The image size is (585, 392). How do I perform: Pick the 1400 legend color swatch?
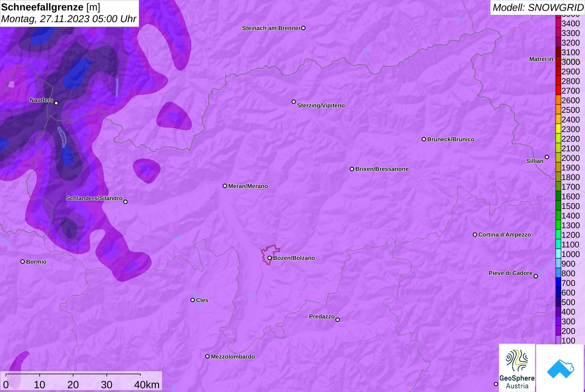558,216
